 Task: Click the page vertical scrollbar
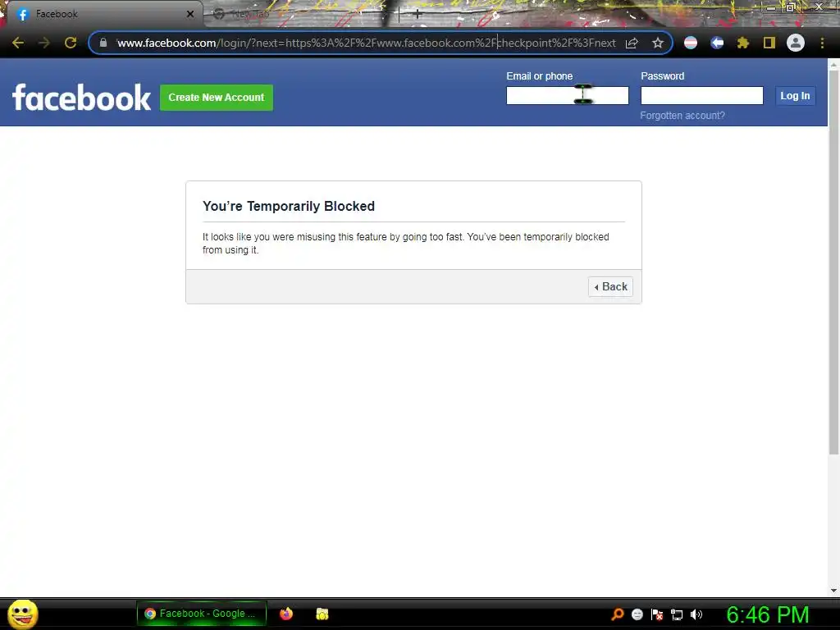[833, 262]
